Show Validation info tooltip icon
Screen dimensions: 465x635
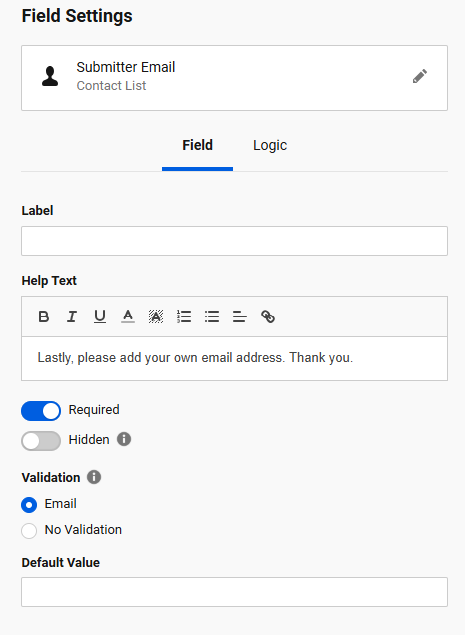click(x=94, y=477)
